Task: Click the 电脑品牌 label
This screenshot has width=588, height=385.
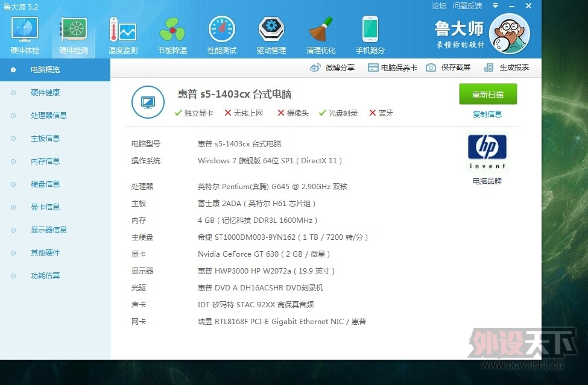Action: (x=487, y=181)
